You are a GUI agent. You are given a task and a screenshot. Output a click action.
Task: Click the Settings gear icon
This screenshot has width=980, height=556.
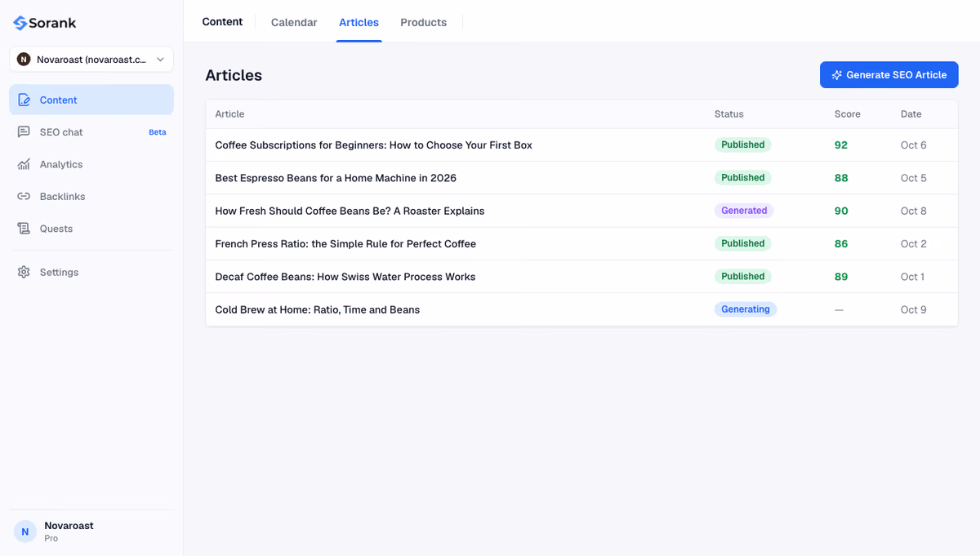coord(24,272)
